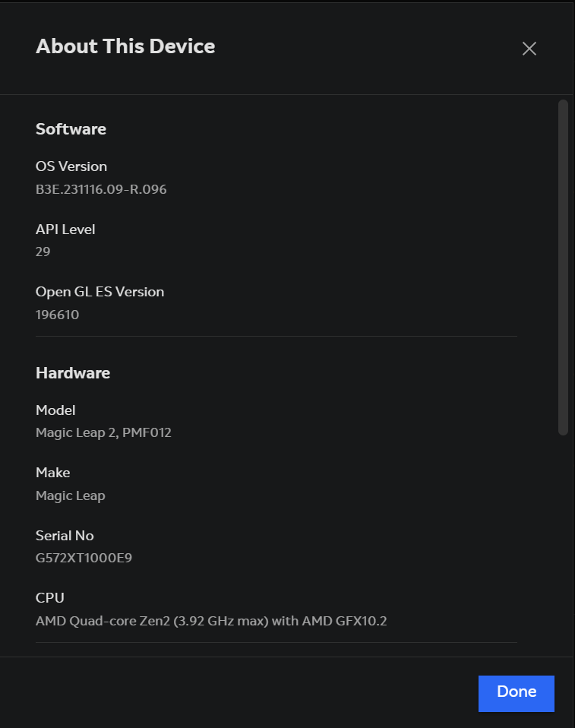
Task: Select the OS Version value B3E.231116.09-R.096
Action: [101, 189]
